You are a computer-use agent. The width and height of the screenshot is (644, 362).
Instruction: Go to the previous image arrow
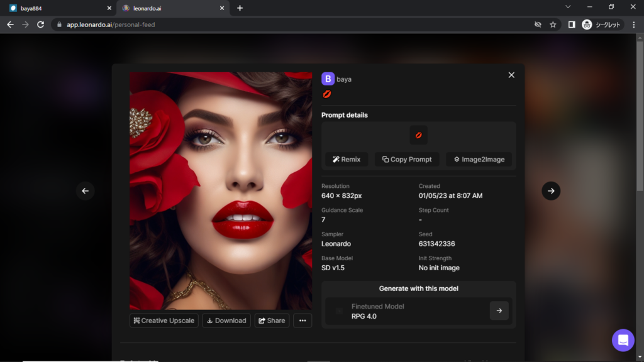tap(86, 191)
